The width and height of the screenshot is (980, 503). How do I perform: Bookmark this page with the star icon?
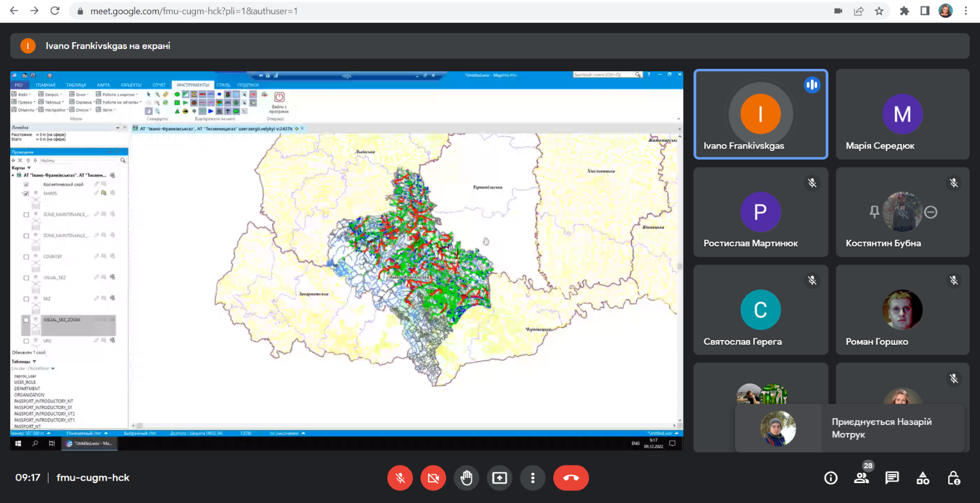879,11
